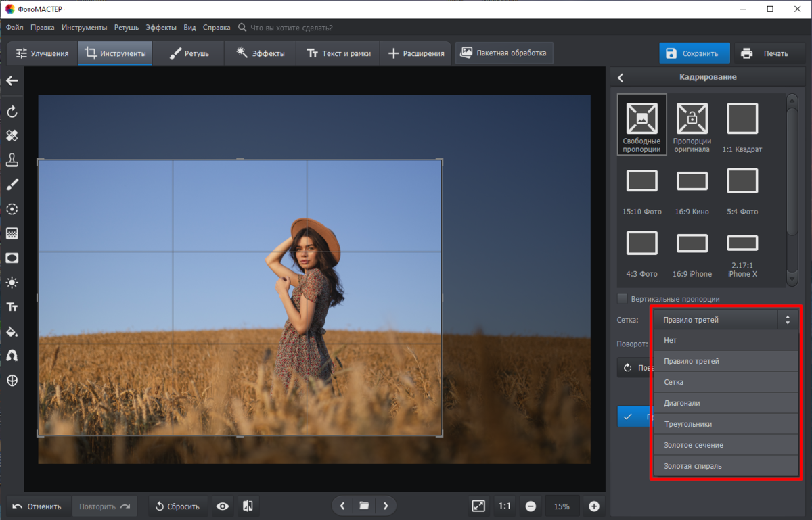Select Золотая спираль grid option
Image resolution: width=812 pixels, height=520 pixels.
pos(725,466)
